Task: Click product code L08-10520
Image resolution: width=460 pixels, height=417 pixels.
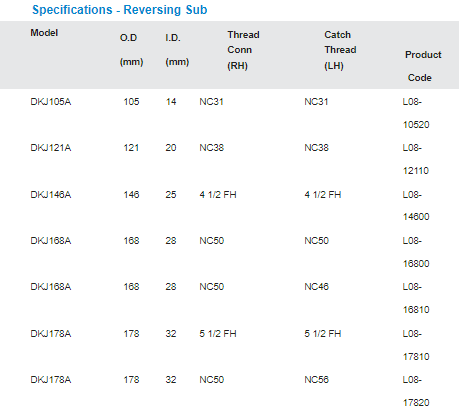Action: (416, 113)
